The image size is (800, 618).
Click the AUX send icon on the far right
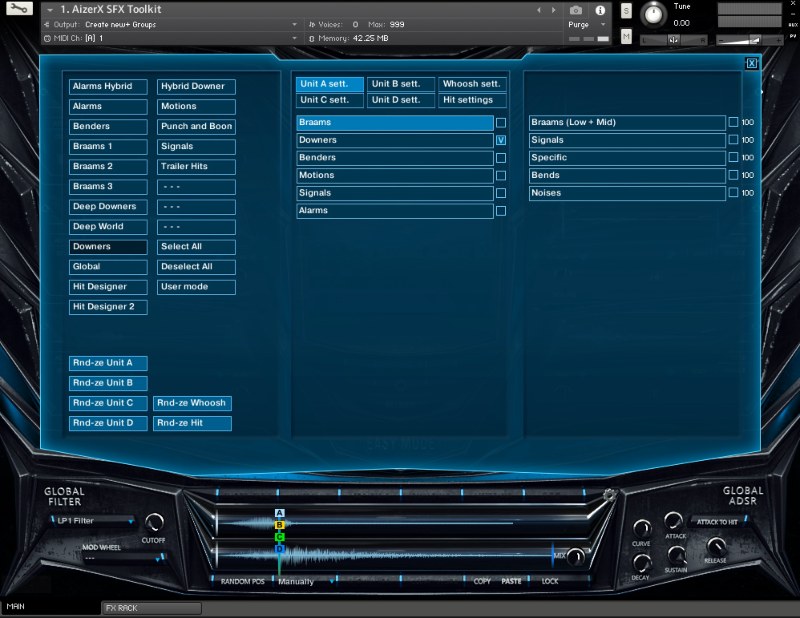[x=791, y=24]
